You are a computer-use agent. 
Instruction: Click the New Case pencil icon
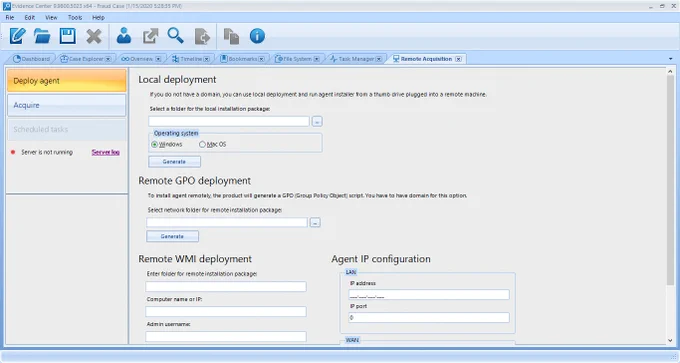(x=17, y=36)
